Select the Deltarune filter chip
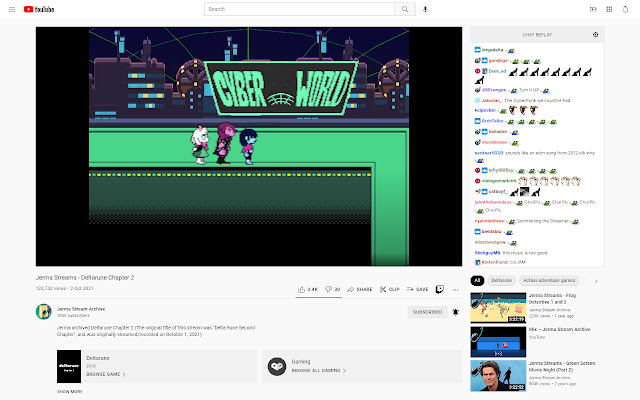Viewport: 640px width, 400px height. click(x=502, y=281)
